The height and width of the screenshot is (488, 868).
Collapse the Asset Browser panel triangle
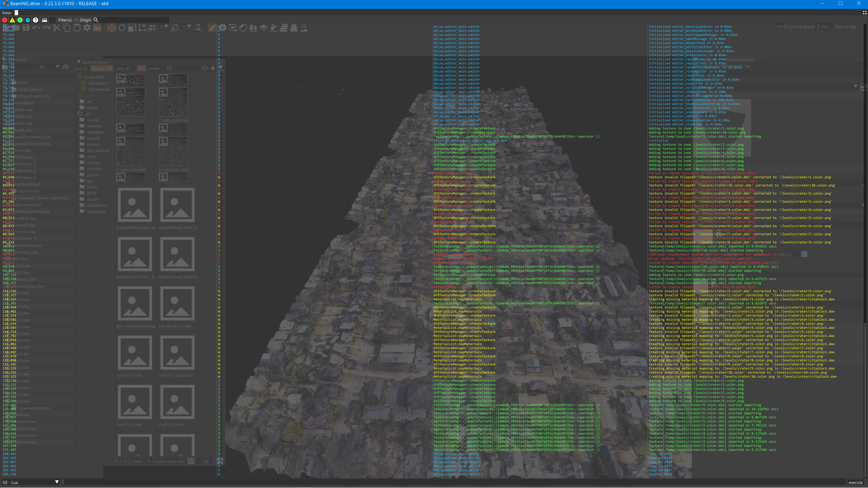click(79, 62)
